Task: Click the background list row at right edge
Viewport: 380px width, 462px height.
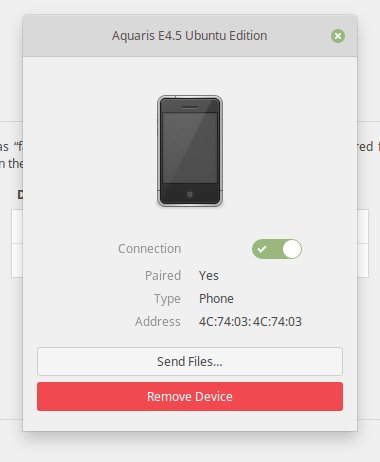Action: tap(363, 227)
